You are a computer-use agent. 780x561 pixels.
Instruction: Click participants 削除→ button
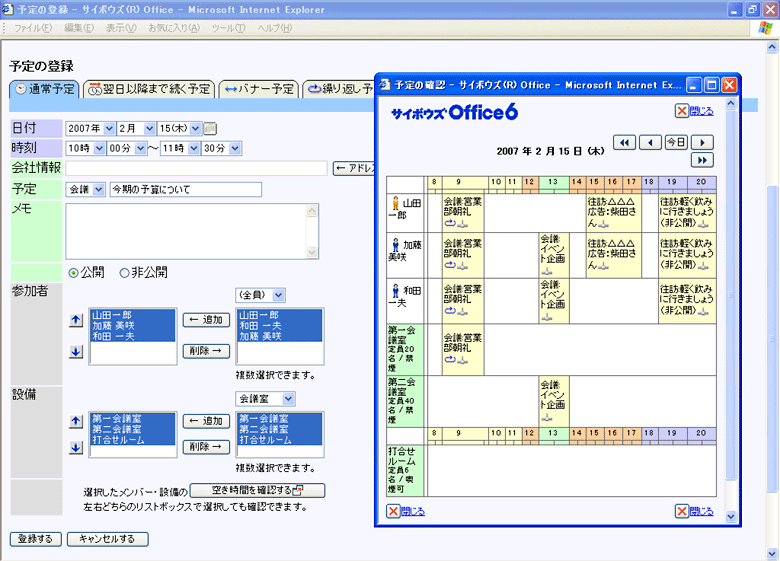click(206, 351)
